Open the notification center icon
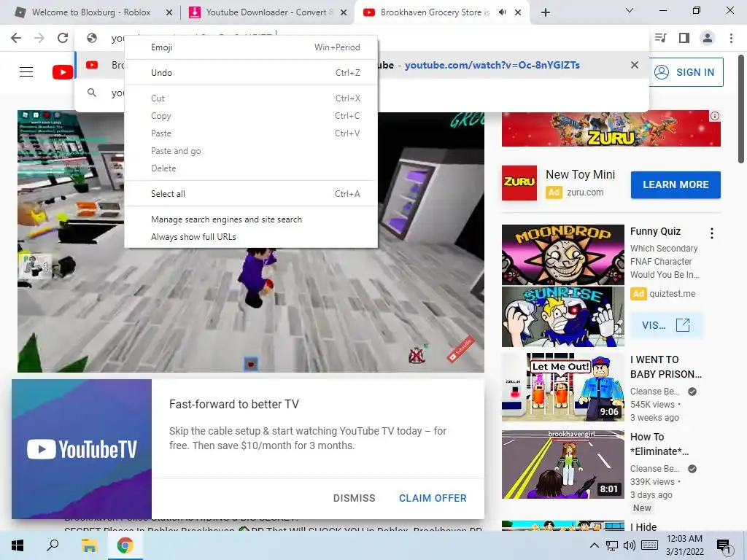747x560 pixels. 724,546
